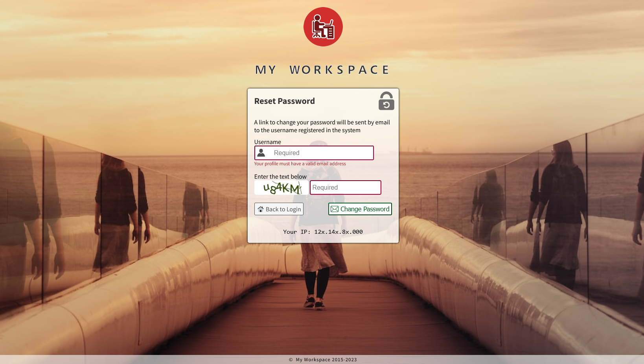644x364 pixels.
Task: Select the person icon inside the Username field
Action: click(x=261, y=153)
